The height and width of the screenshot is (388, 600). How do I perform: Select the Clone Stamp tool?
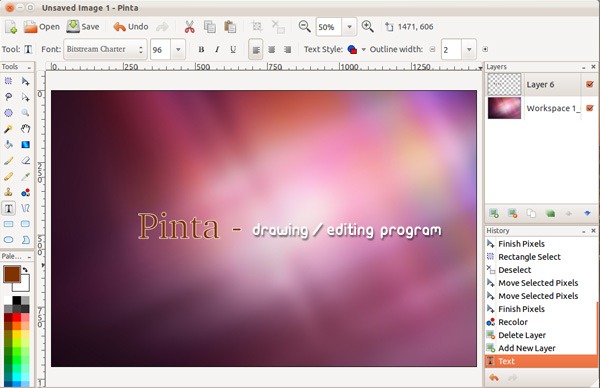click(8, 192)
